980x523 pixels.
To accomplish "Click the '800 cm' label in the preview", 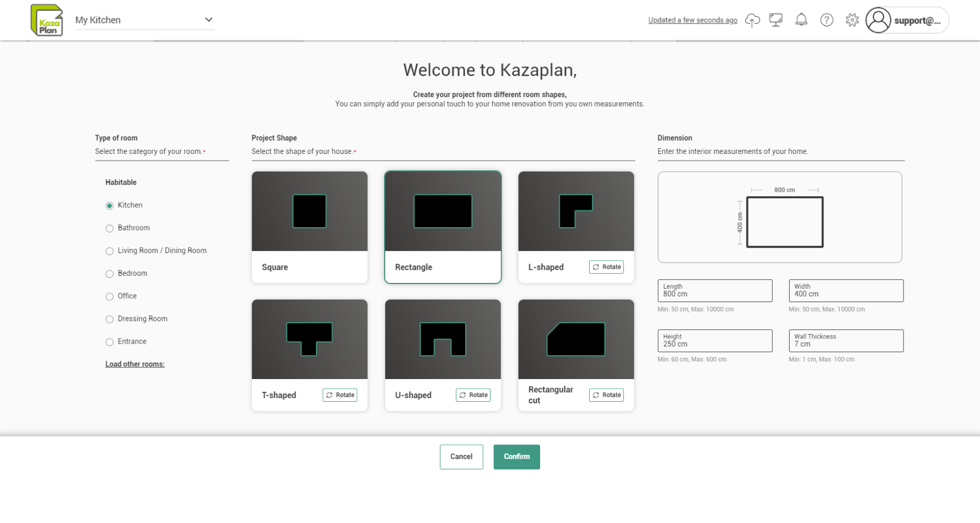I will point(784,190).
